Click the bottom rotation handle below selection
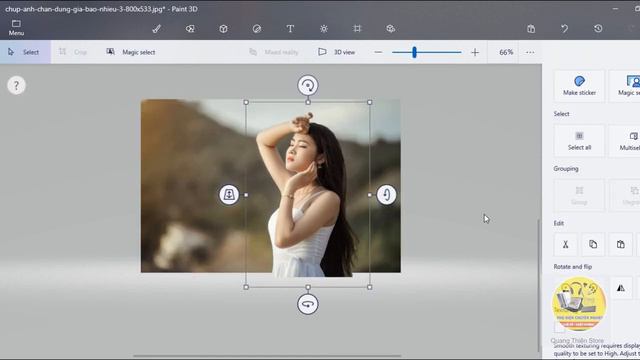This screenshot has height=360, width=640. tap(308, 304)
